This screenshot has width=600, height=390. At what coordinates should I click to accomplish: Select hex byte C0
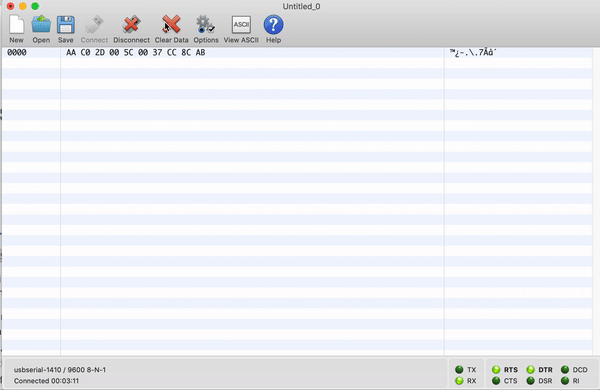[85, 52]
